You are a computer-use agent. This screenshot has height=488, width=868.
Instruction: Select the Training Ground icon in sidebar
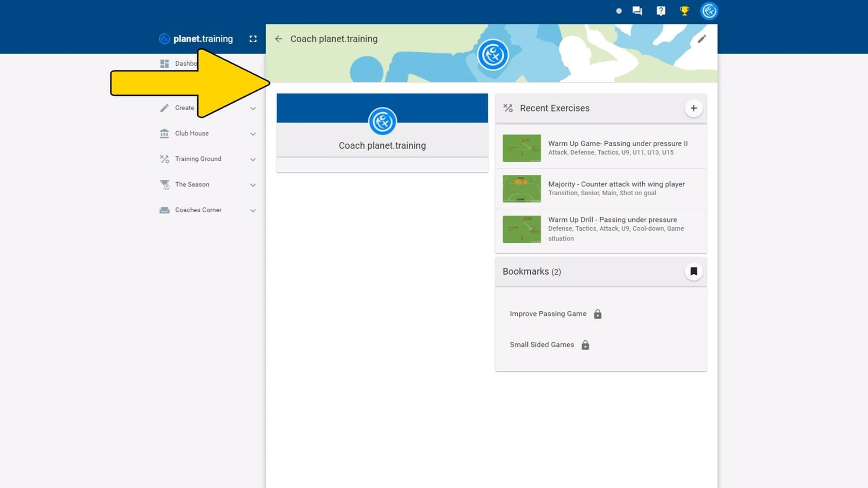point(165,159)
